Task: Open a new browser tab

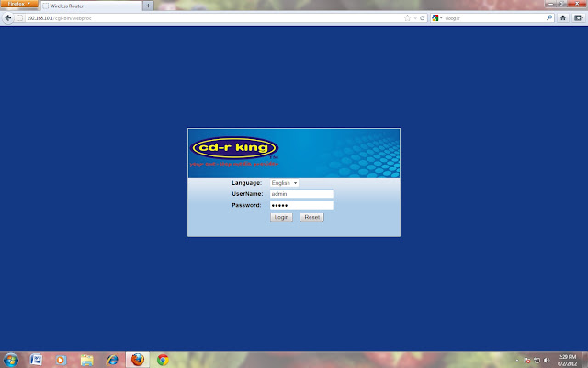Action: pyautogui.click(x=148, y=6)
